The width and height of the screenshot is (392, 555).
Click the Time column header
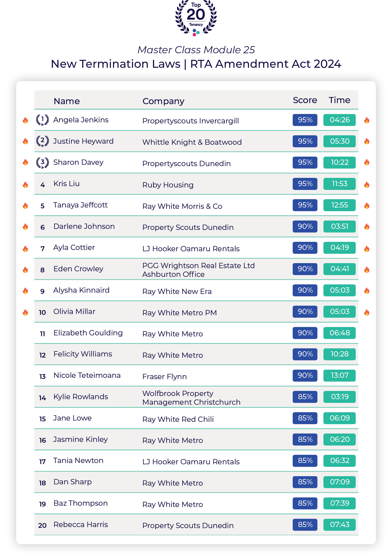pyautogui.click(x=339, y=100)
